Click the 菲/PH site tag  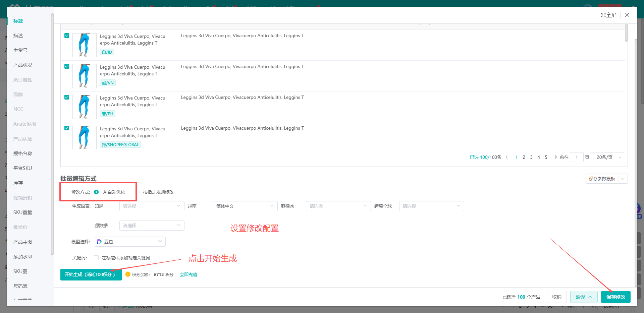tap(108, 114)
